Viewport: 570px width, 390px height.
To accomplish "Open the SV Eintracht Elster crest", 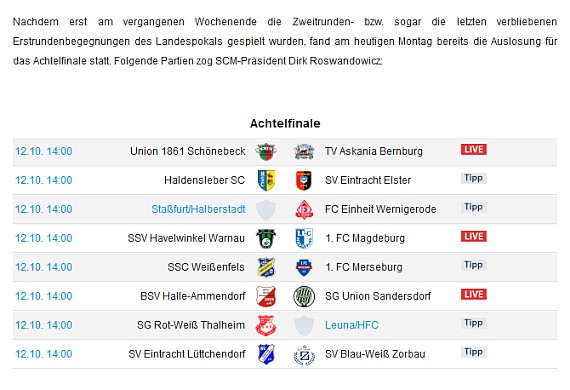I will point(304,181).
